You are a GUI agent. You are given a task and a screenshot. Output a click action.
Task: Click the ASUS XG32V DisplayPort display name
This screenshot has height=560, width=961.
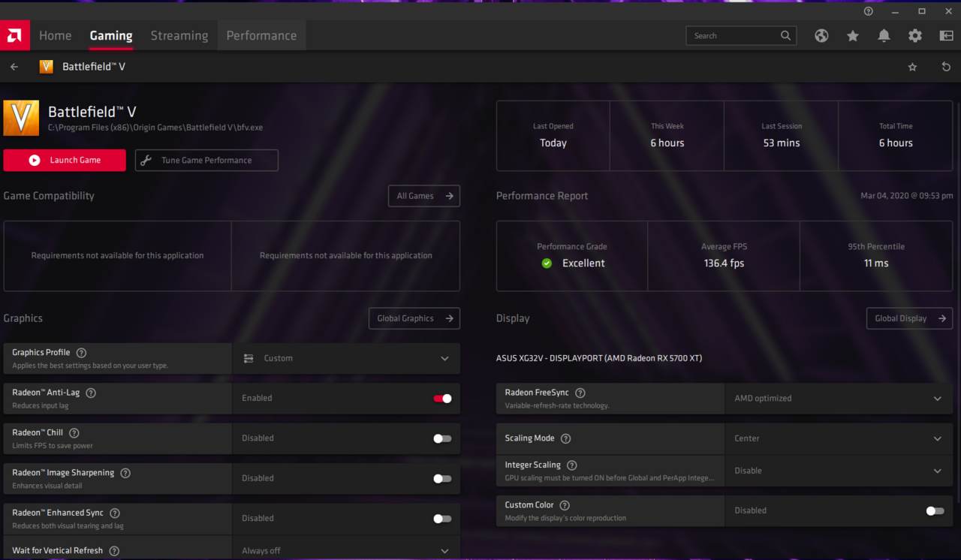point(599,358)
